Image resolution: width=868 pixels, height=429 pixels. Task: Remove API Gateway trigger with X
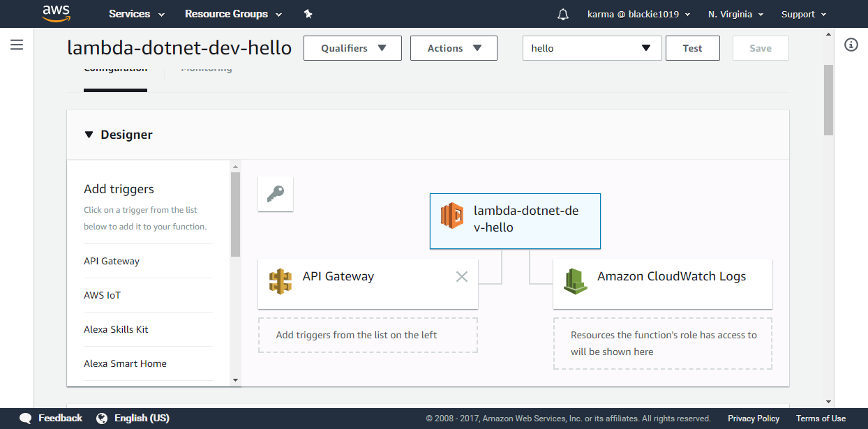(x=461, y=277)
